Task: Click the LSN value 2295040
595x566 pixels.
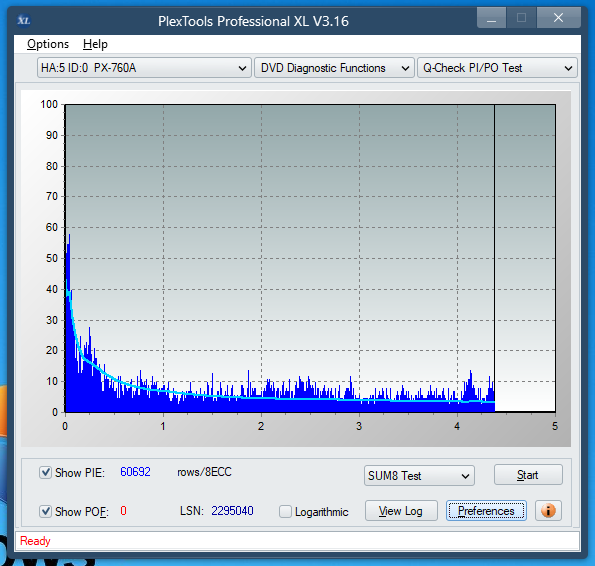Action: coord(232,511)
